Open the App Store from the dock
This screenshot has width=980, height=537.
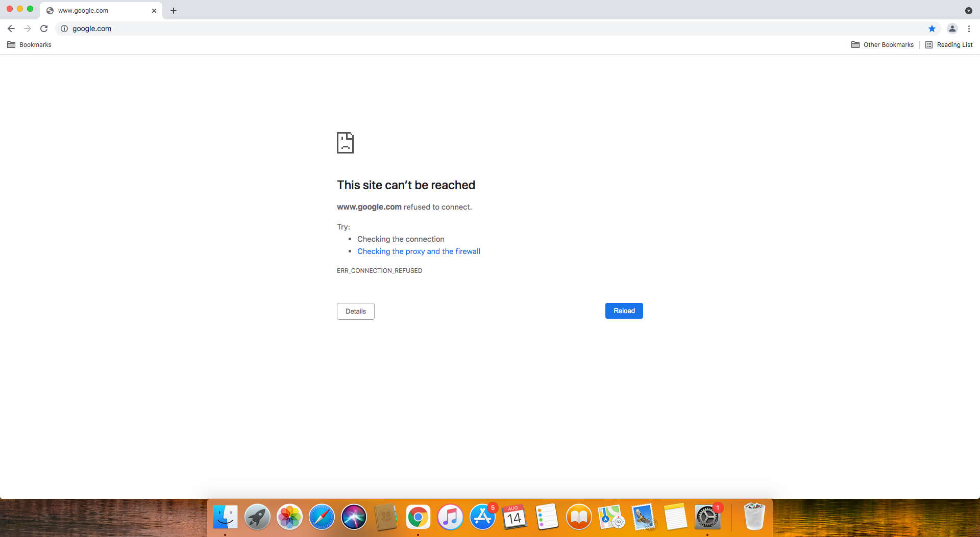(x=482, y=518)
